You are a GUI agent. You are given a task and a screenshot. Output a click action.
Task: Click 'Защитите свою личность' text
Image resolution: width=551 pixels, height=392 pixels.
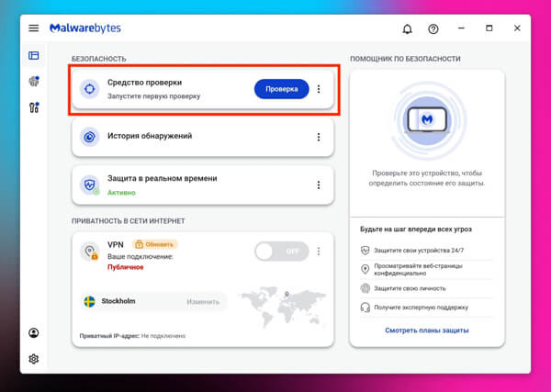410,288
